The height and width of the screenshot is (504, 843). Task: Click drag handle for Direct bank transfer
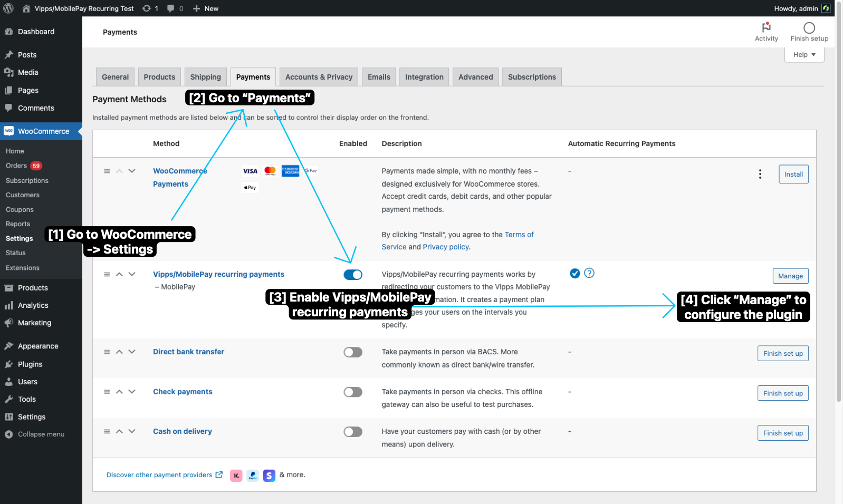click(107, 352)
